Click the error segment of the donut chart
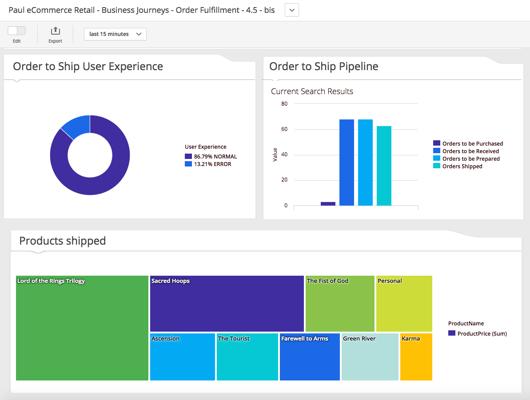This screenshot has width=530, height=400. click(76, 126)
